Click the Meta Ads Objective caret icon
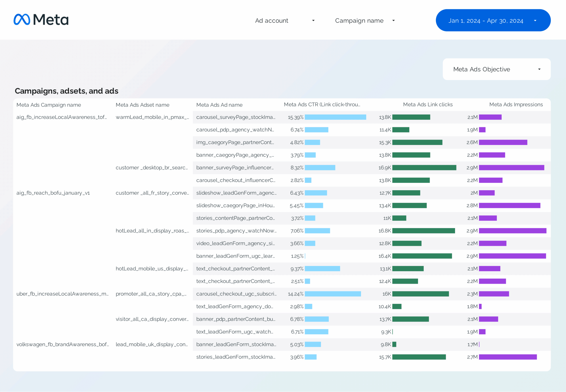 pyautogui.click(x=539, y=69)
